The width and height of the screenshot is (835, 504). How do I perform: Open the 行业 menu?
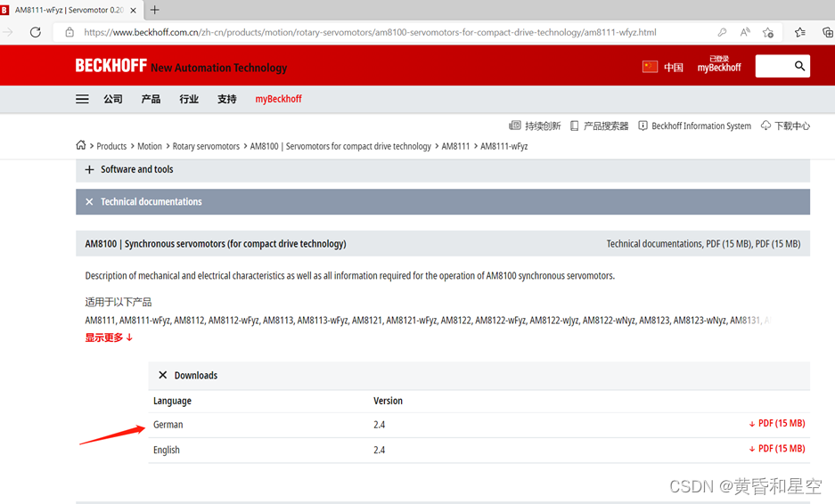(x=189, y=99)
